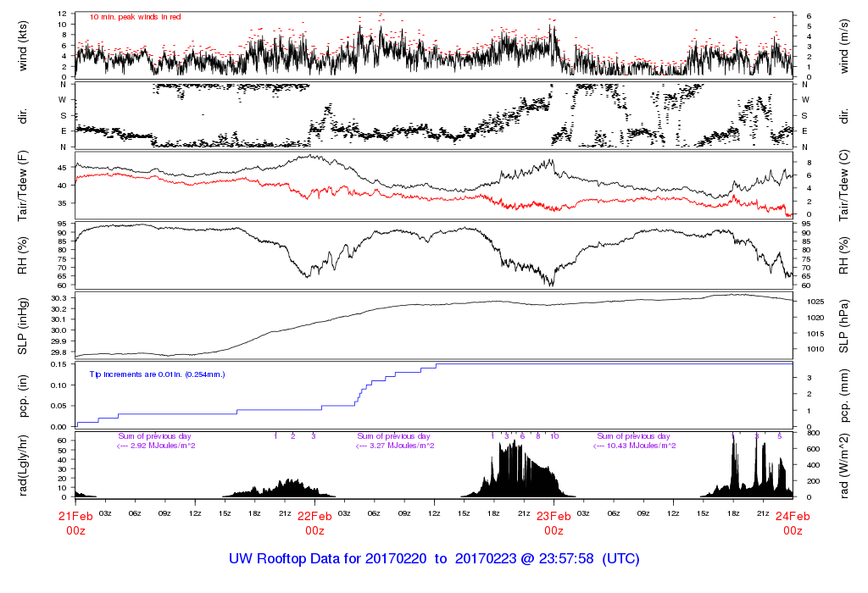Select the 'rad(Lgly/hr)' axis label
Image resolution: width=868 pixels, height=593 pixels.
tap(23, 466)
